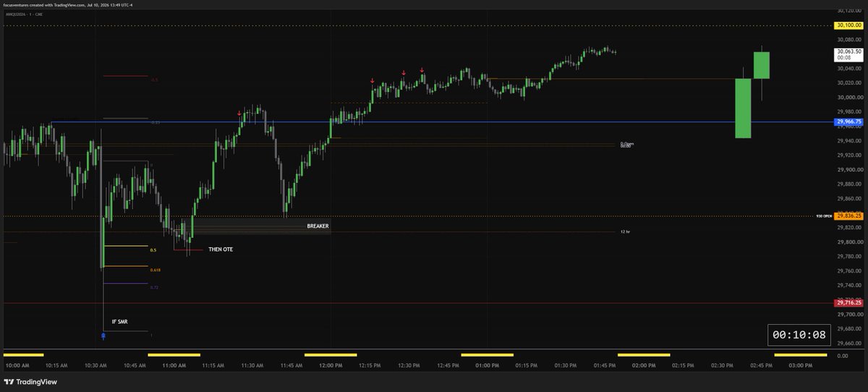Viewport: 868px width, 392px height.
Task: Select the red arrow above the 11:30 AM peak
Action: 239,114
